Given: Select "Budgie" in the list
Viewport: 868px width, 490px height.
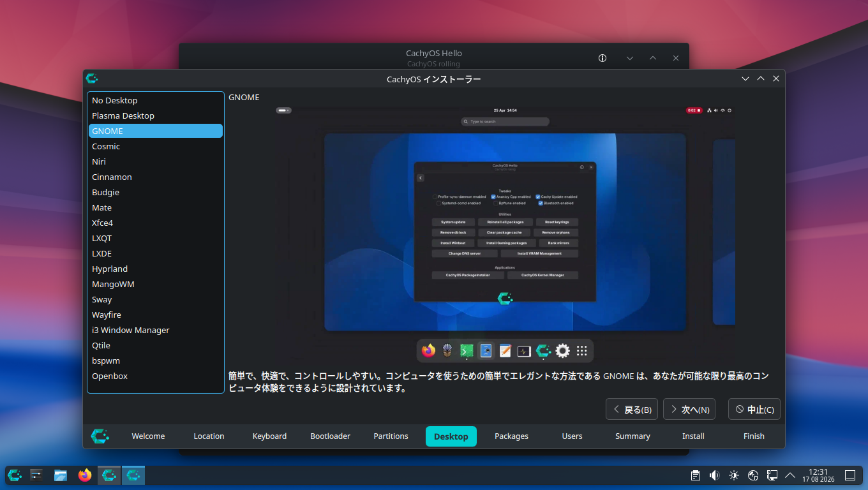Looking at the screenshot, I should (x=156, y=192).
